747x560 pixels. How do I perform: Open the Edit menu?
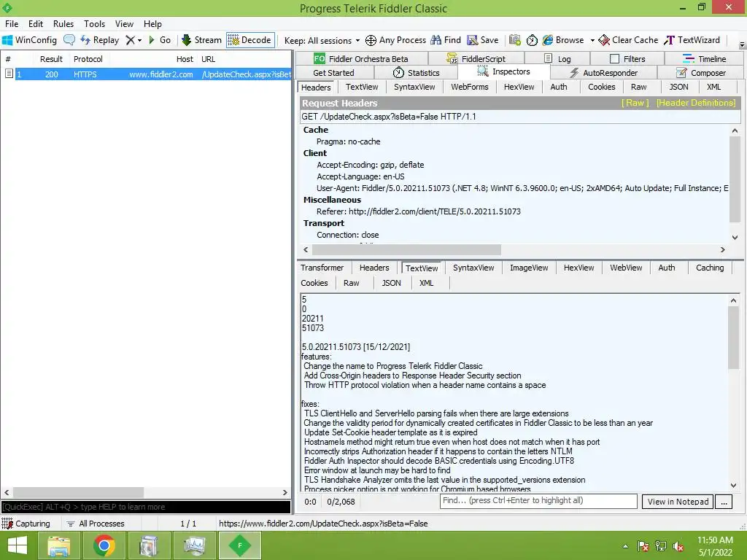point(36,24)
